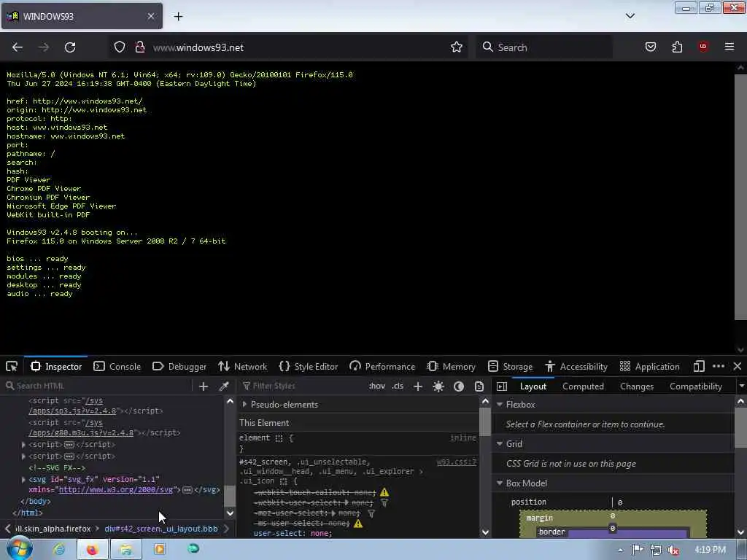
Task: Collapse the Flexbox section
Action: (x=500, y=404)
